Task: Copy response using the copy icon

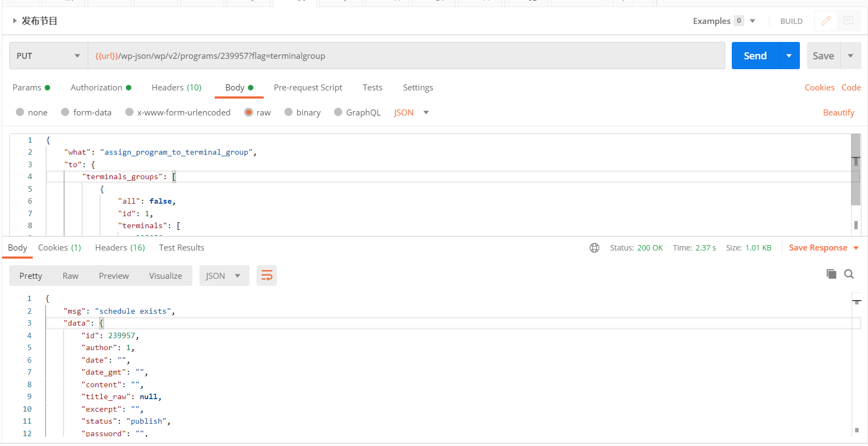Action: click(831, 274)
